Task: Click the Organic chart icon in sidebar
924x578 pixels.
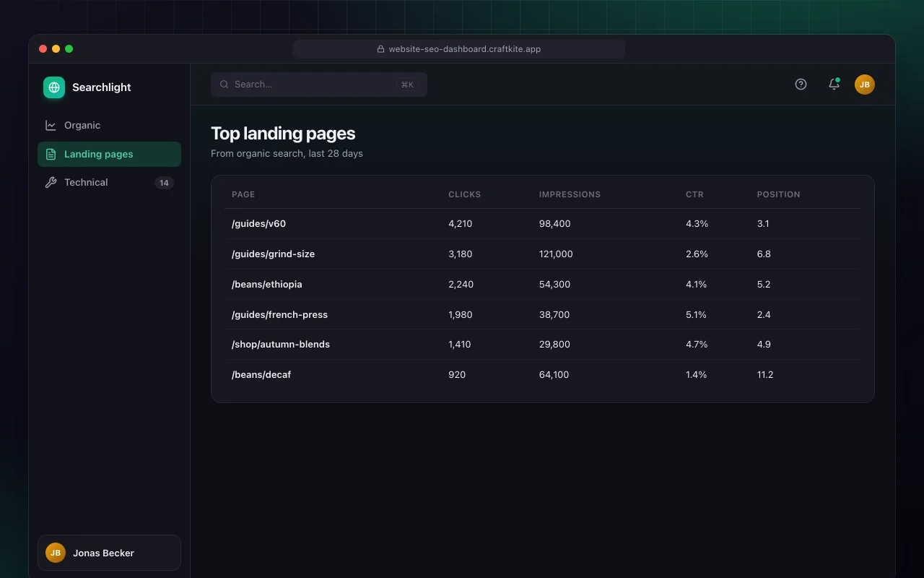Action: (x=51, y=125)
